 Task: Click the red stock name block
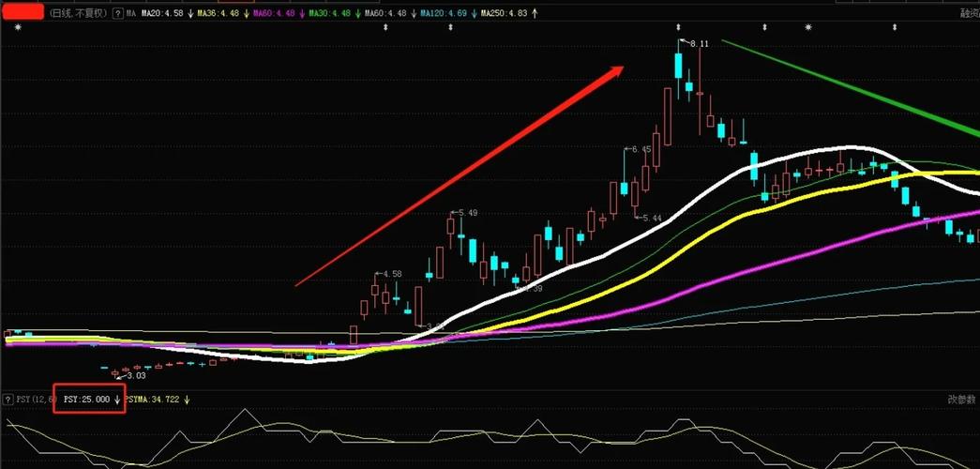23,13
